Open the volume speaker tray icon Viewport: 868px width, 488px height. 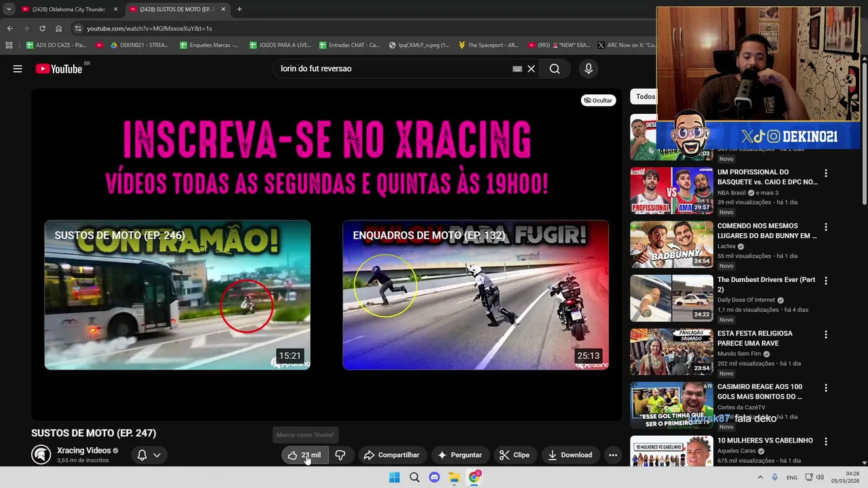tap(820, 477)
